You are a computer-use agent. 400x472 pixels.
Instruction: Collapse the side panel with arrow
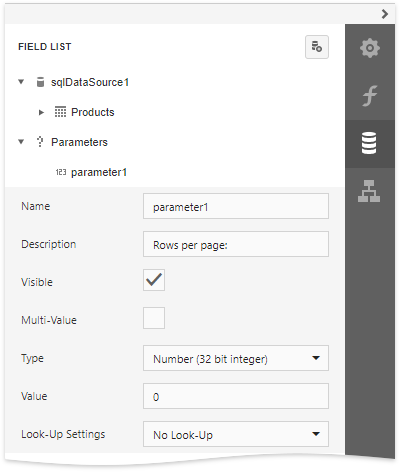[385, 14]
